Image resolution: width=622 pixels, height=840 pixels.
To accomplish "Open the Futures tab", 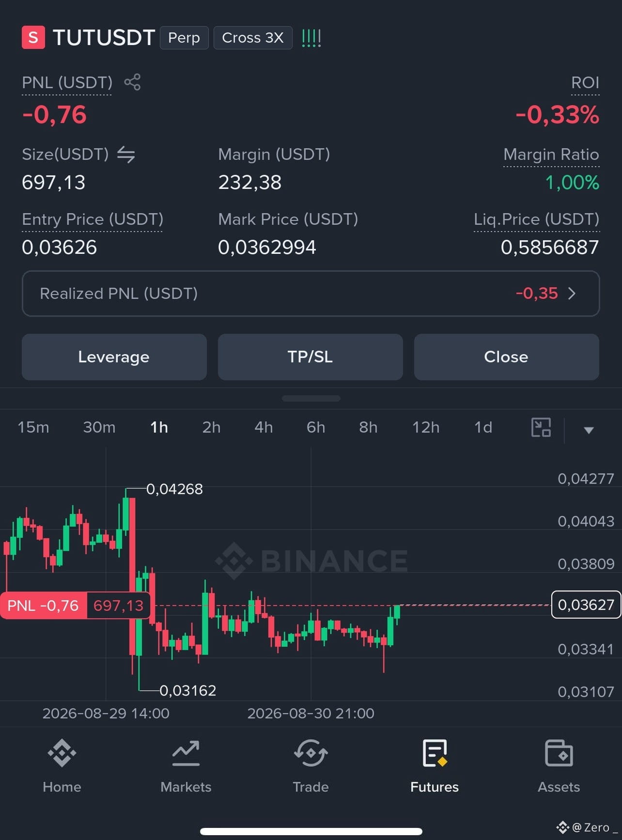I will [435, 766].
